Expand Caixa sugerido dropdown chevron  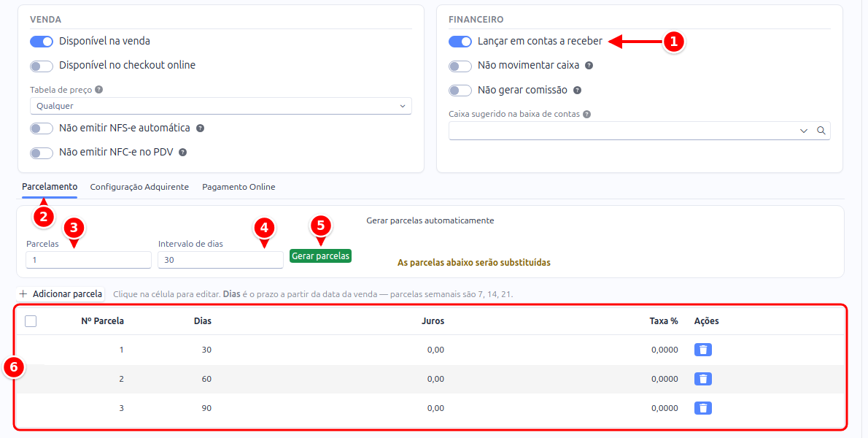803,131
